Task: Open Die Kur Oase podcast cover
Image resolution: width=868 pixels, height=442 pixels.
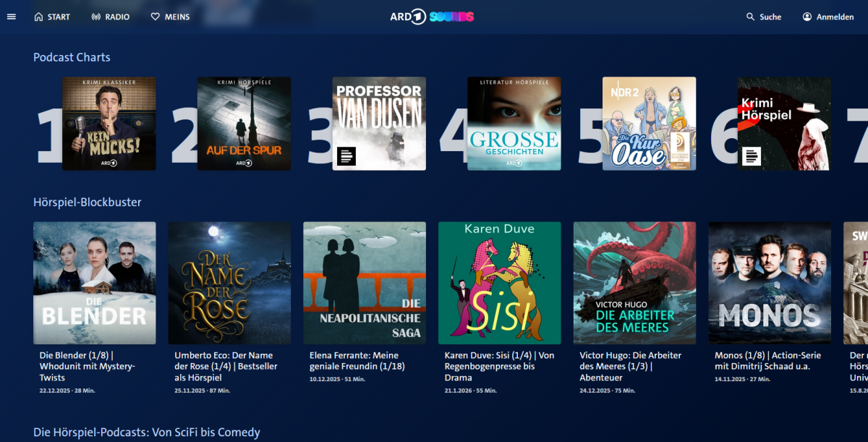Action: click(x=650, y=124)
